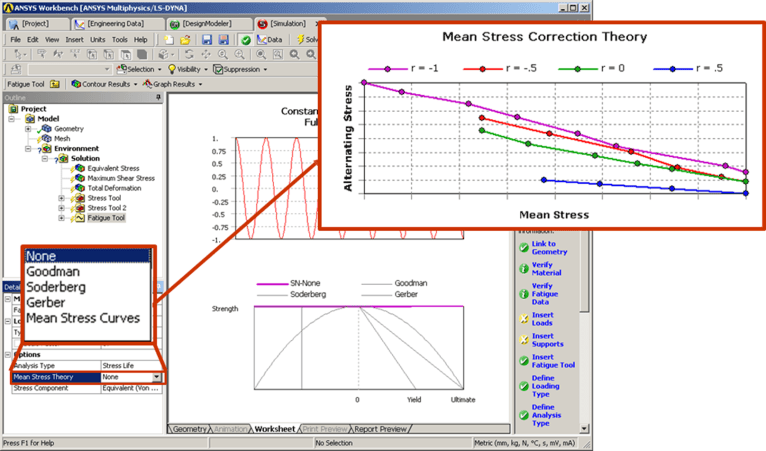The width and height of the screenshot is (766, 451).
Task: Select Equivalent Stress result
Action: [113, 168]
